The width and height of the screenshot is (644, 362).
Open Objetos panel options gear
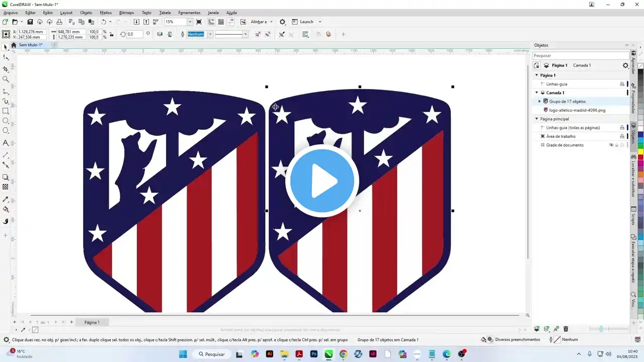click(x=625, y=65)
